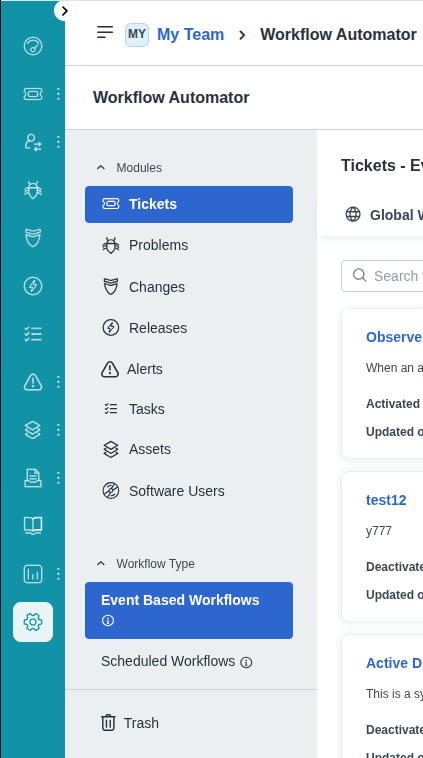
Task: Click the Workflow Automator breadcrumb text
Action: [338, 35]
